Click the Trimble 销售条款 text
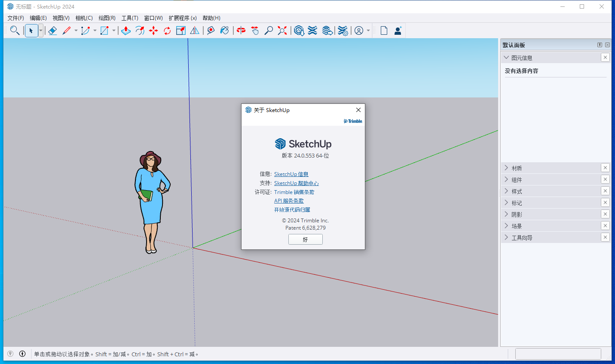This screenshot has height=364, width=615. [x=294, y=192]
